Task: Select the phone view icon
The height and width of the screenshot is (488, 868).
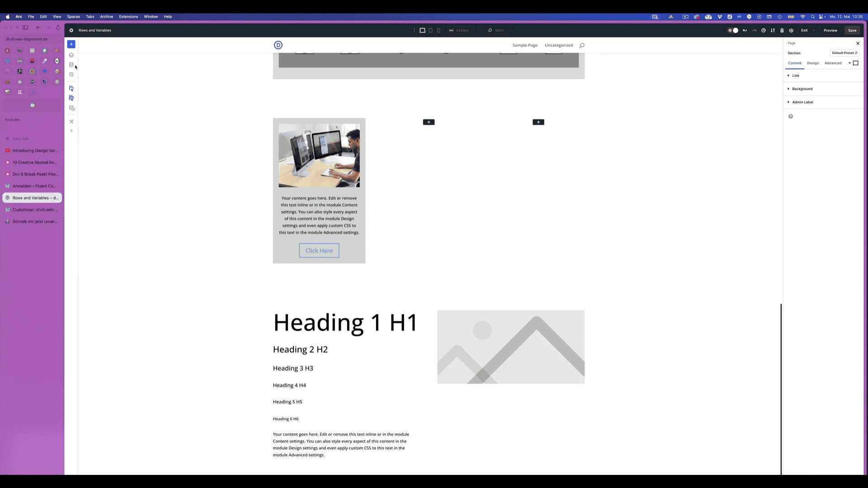Action: (439, 30)
